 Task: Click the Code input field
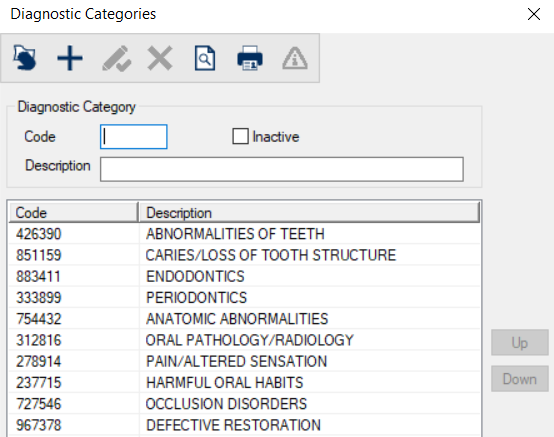134,137
